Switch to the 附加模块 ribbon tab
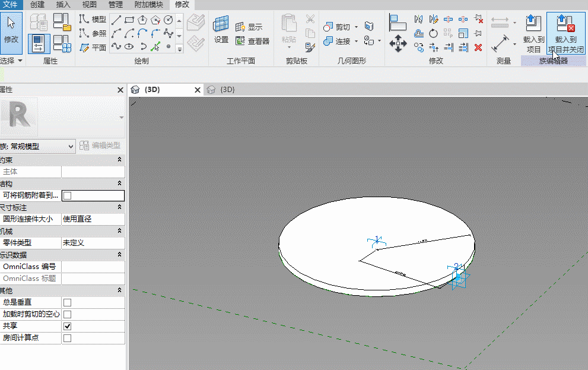588x370 pixels. [148, 5]
